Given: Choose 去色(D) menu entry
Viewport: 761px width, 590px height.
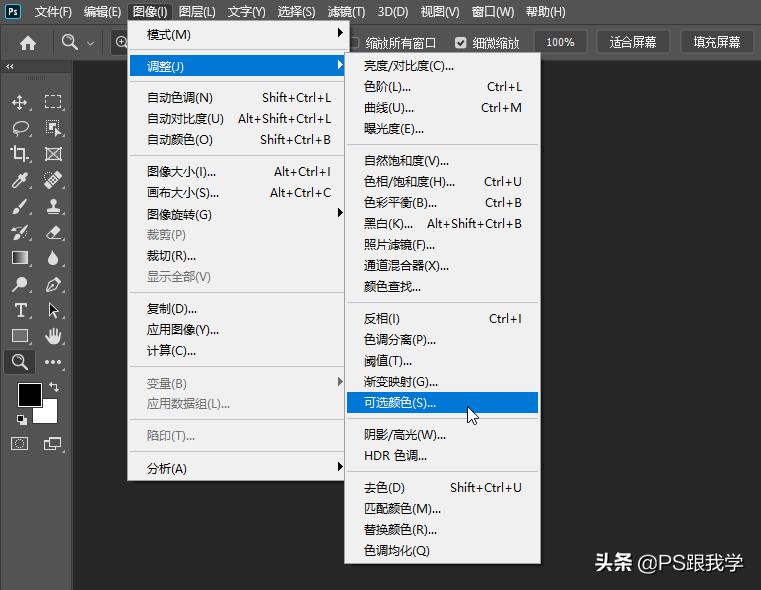Looking at the screenshot, I should tap(442, 487).
